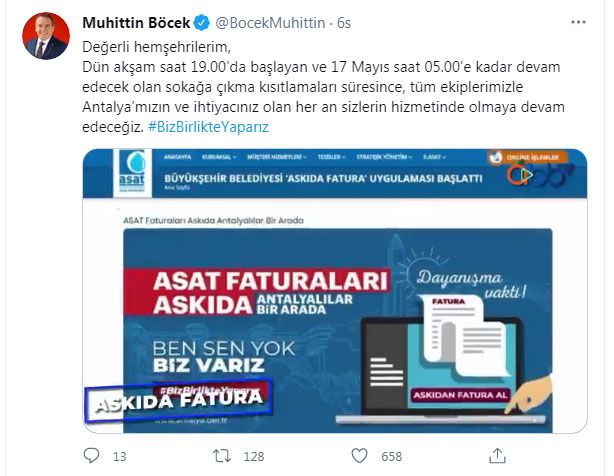Viewport: 614px width, 476px height.
Task: Click the blue verified badge
Action: (x=202, y=23)
